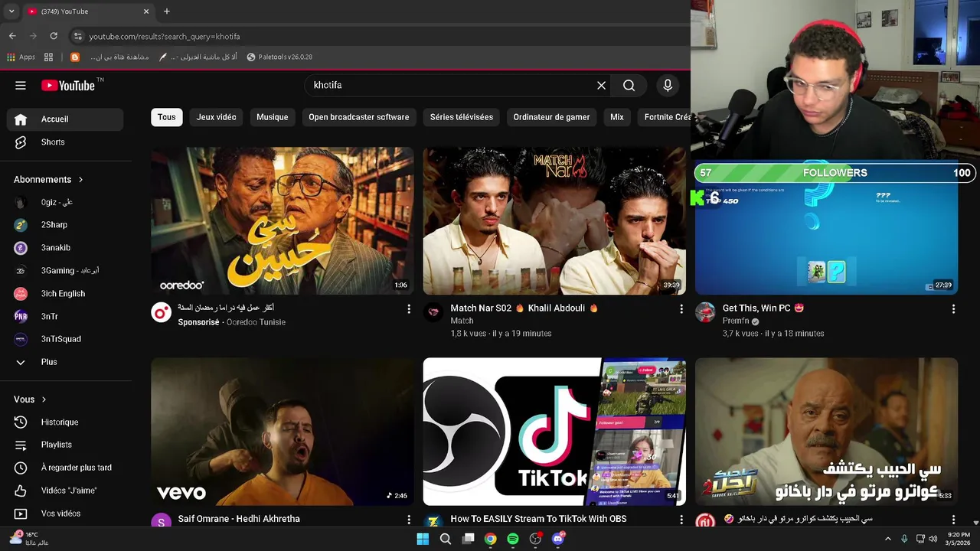Open the Windows Start menu
The height and width of the screenshot is (551, 980).
[423, 539]
